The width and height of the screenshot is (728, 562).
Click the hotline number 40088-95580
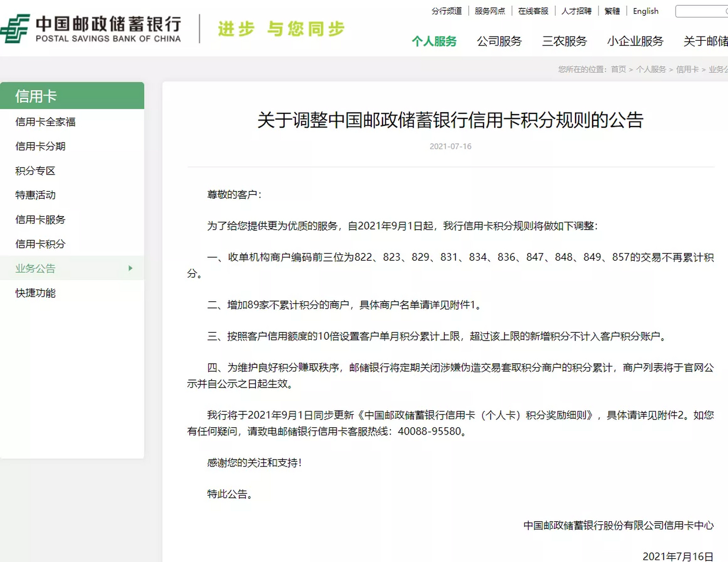click(429, 431)
